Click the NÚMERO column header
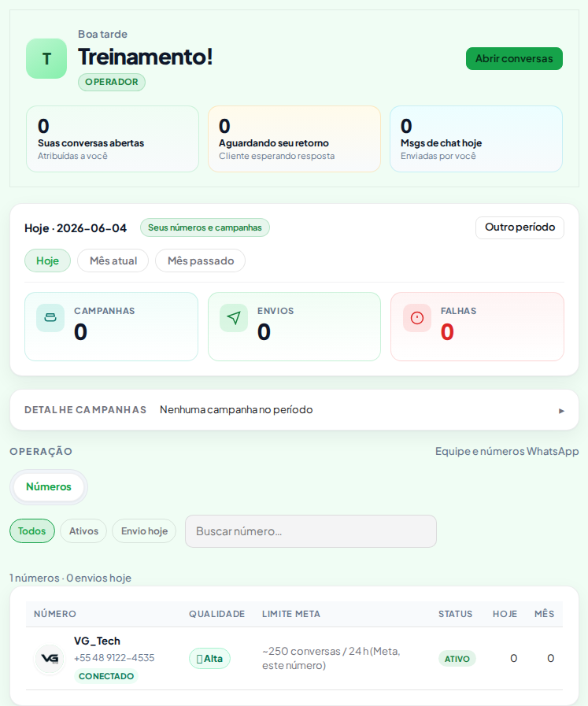This screenshot has width=588, height=706. click(55, 614)
